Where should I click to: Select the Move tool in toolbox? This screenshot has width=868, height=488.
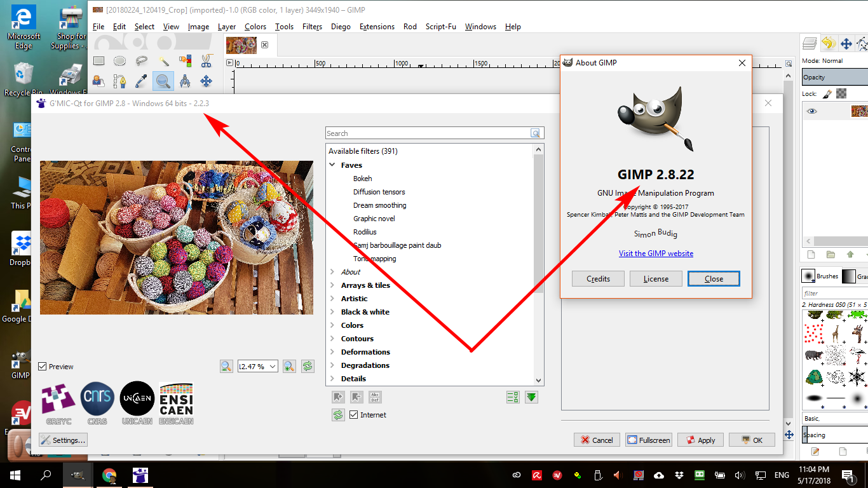point(206,81)
